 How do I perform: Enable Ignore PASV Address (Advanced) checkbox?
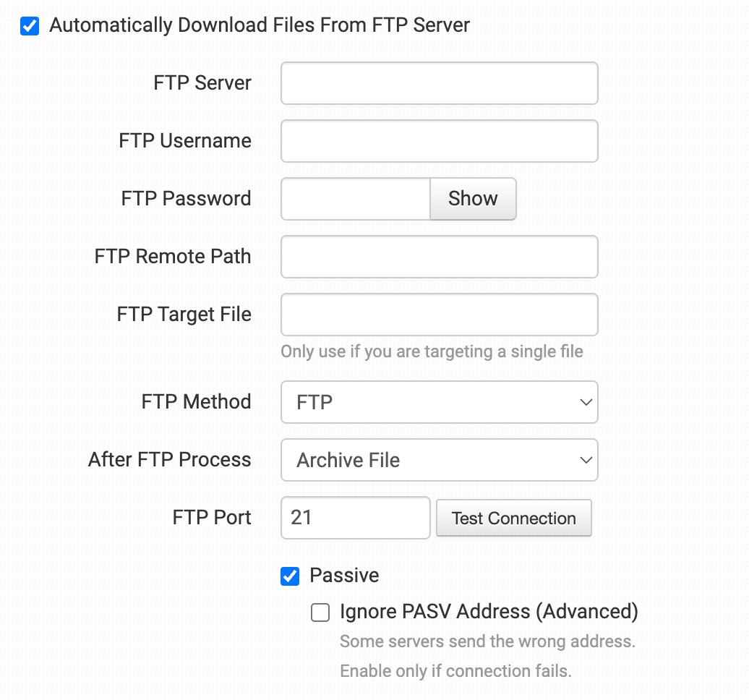(320, 612)
